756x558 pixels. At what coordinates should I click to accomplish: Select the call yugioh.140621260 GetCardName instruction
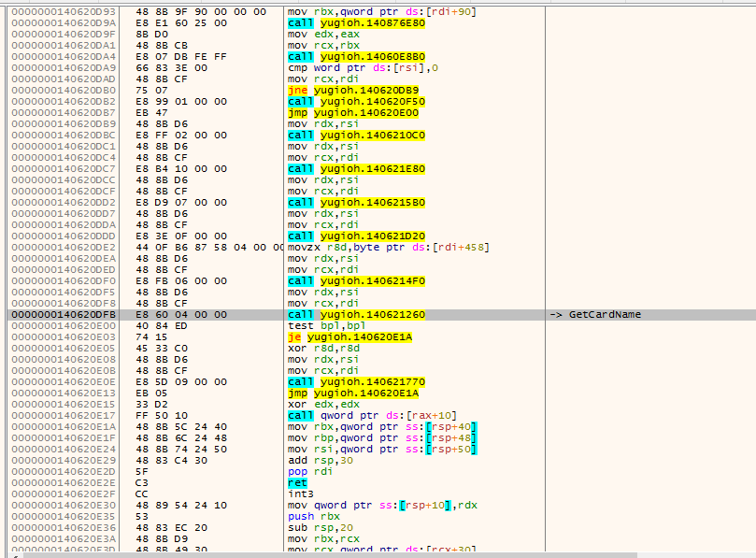pos(356,314)
